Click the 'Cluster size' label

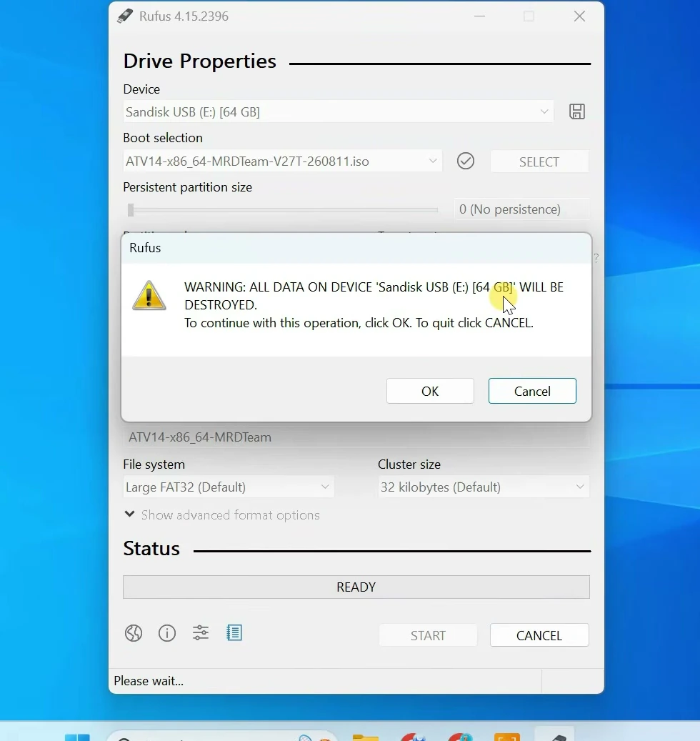point(409,464)
